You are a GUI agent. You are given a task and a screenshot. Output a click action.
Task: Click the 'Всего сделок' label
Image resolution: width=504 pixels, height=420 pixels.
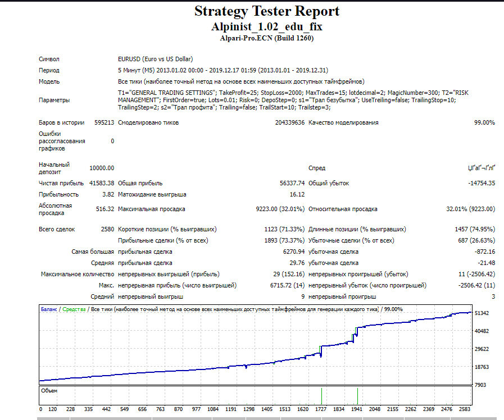click(x=57, y=229)
